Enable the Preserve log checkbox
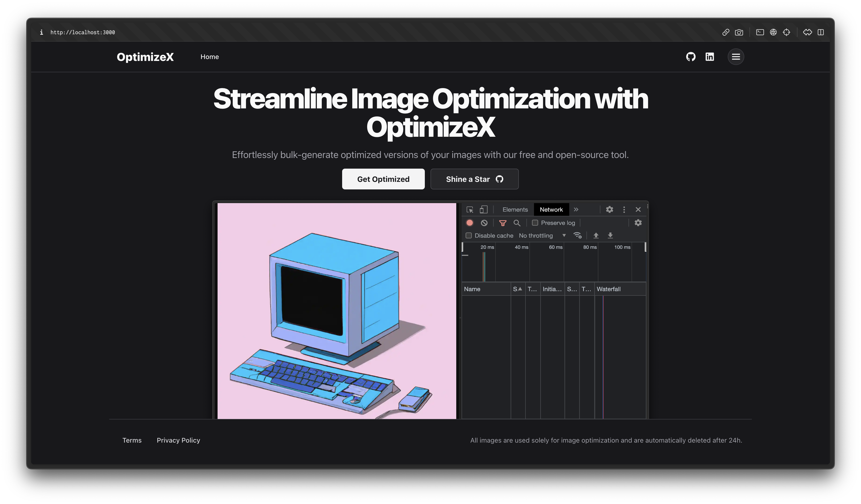 pyautogui.click(x=535, y=223)
